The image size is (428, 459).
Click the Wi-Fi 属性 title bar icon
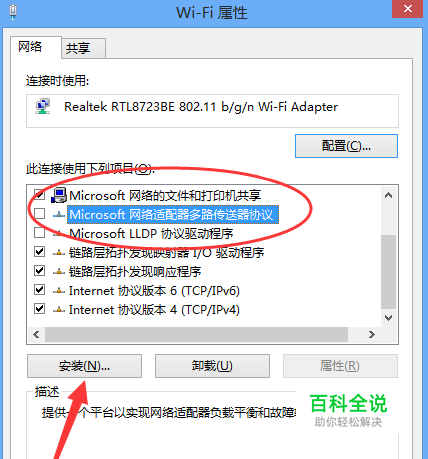pyautogui.click(x=13, y=12)
